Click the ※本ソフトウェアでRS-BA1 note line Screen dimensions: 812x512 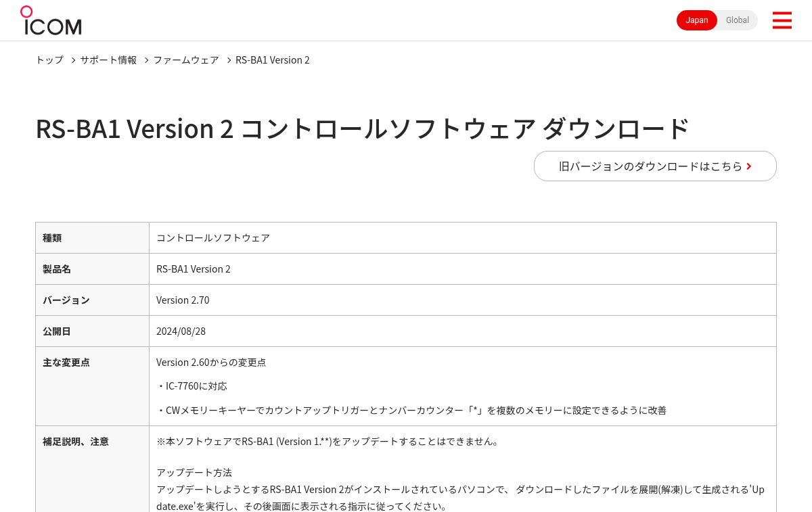point(329,442)
